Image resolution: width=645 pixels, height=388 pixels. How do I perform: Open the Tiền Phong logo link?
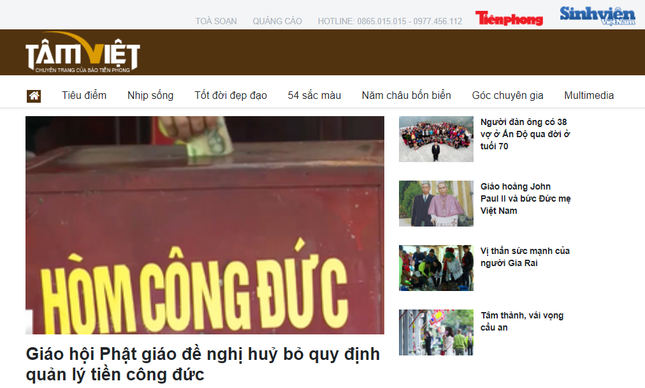[509, 19]
